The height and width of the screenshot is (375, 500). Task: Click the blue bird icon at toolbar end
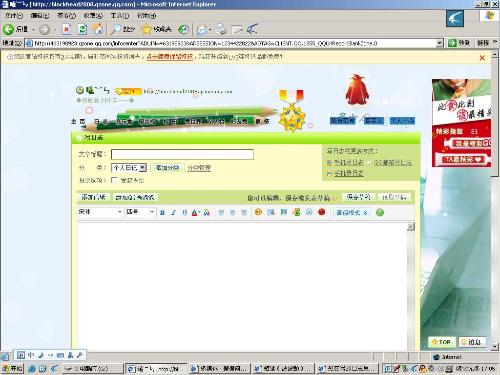pyautogui.click(x=253, y=29)
